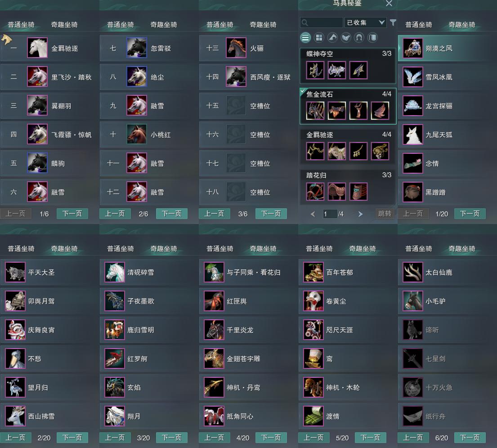Screen dimensions: 497x448
Task: Click 下一页 beside the 5/20 counter
Action: [370, 438]
